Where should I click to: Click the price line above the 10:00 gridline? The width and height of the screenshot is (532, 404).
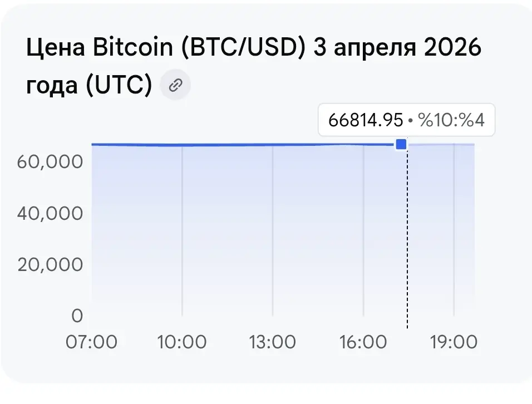click(x=182, y=145)
